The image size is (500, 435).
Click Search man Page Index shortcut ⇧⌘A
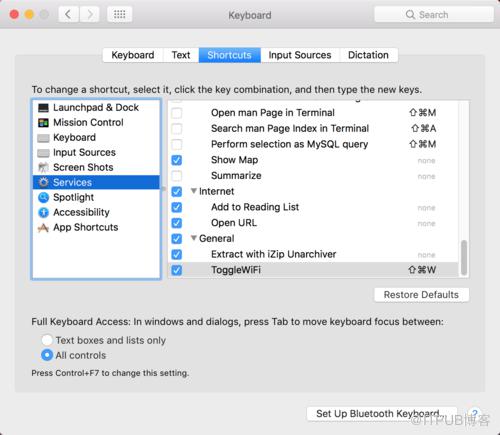click(424, 128)
